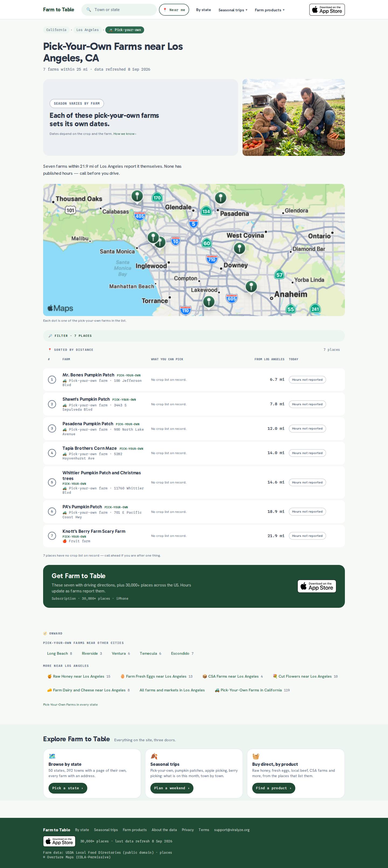Viewport: 388px width, 868px height.
Task: Click App Store badge in Get Farm to Table banner
Action: pyautogui.click(x=317, y=586)
